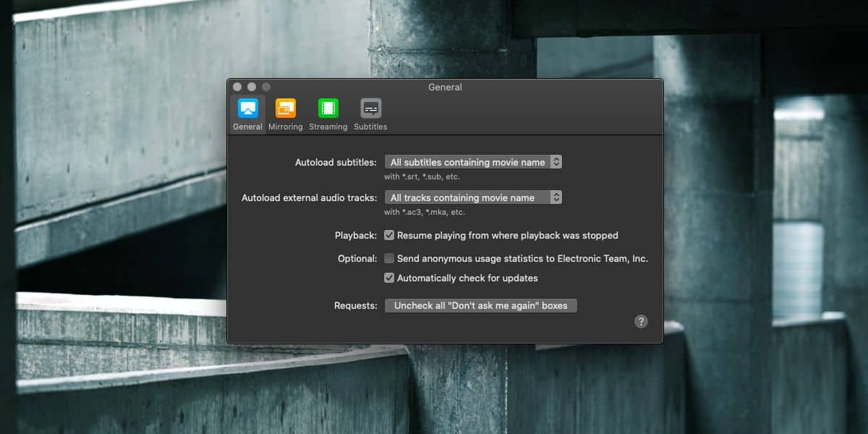
Task: Enable Send anonymous usage statistics checkbox
Action: 389,258
